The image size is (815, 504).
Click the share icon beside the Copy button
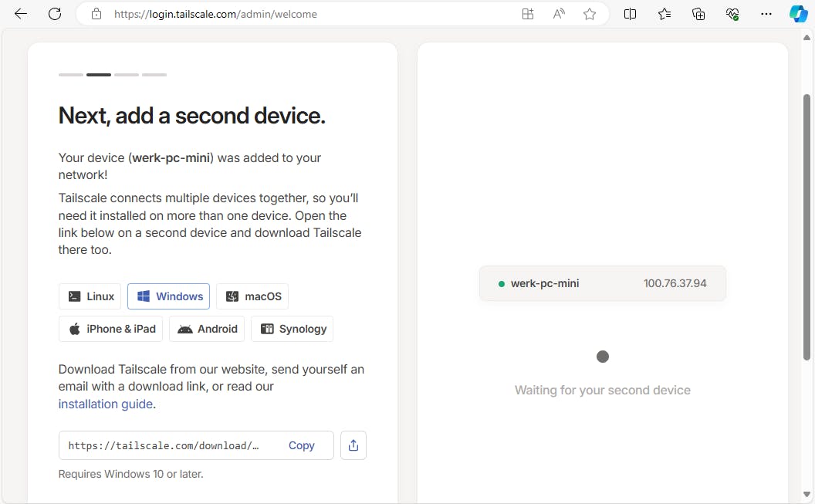pos(353,445)
